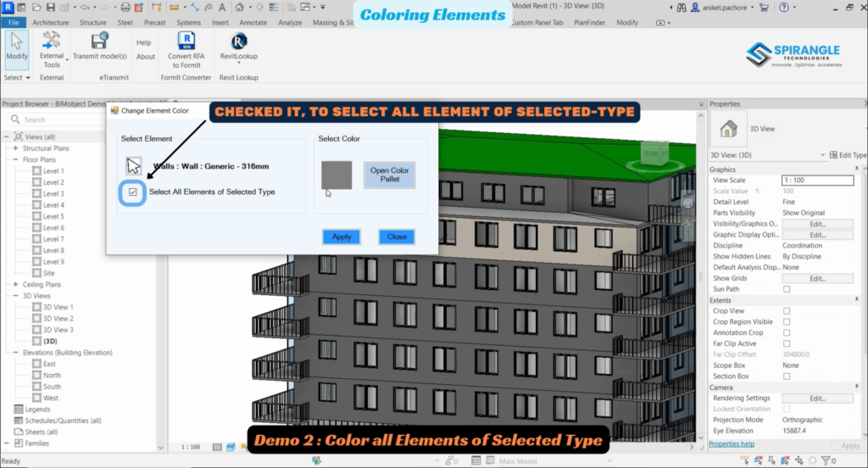Toggle the Crop Region Visible checkbox
This screenshot has width=868, height=468.
coord(787,322)
